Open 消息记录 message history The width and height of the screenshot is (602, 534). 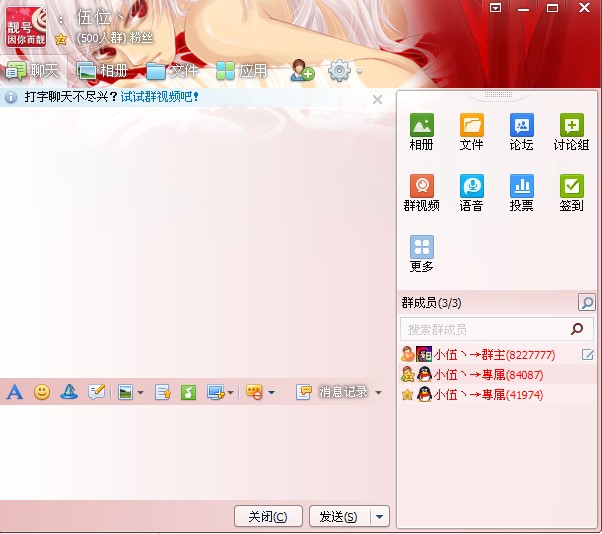coord(332,392)
